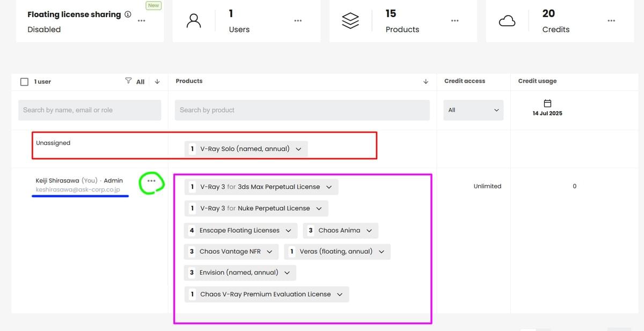The height and width of the screenshot is (331, 644).
Task: Click the Credit usage column header
Action: pyautogui.click(x=538, y=81)
